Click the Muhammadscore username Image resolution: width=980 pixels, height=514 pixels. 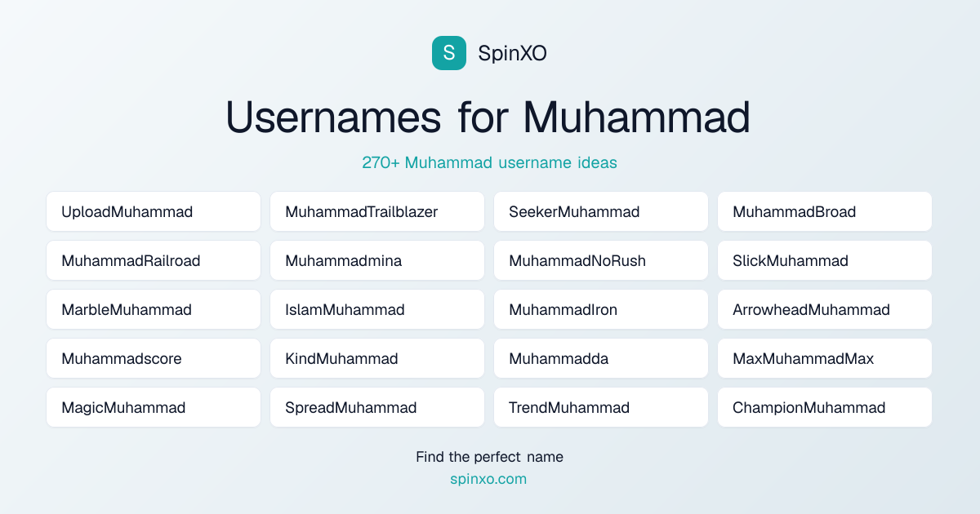click(x=154, y=358)
